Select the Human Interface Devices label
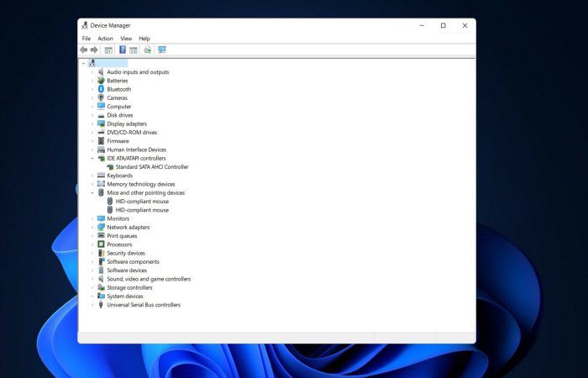Image resolution: width=588 pixels, height=378 pixels. tap(136, 150)
